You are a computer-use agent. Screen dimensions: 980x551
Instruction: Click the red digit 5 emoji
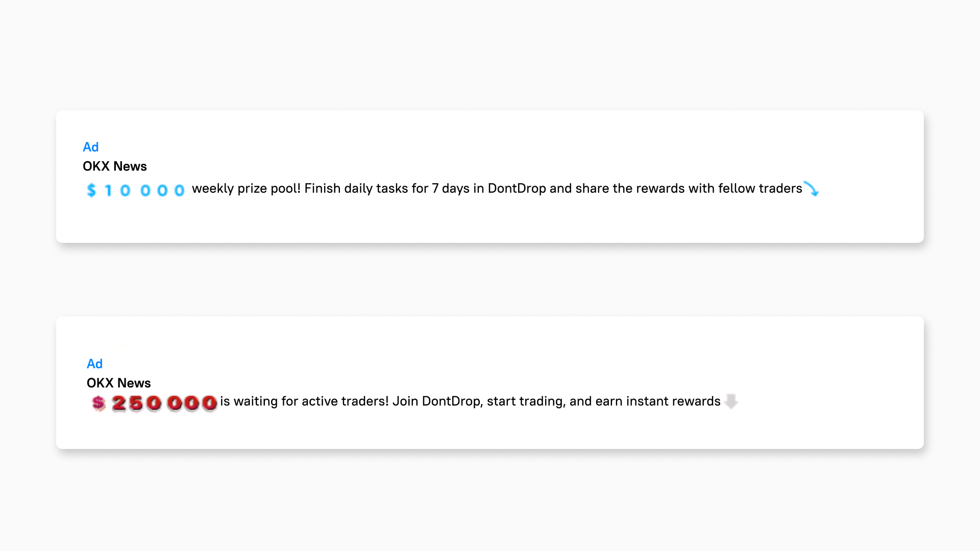tap(136, 403)
